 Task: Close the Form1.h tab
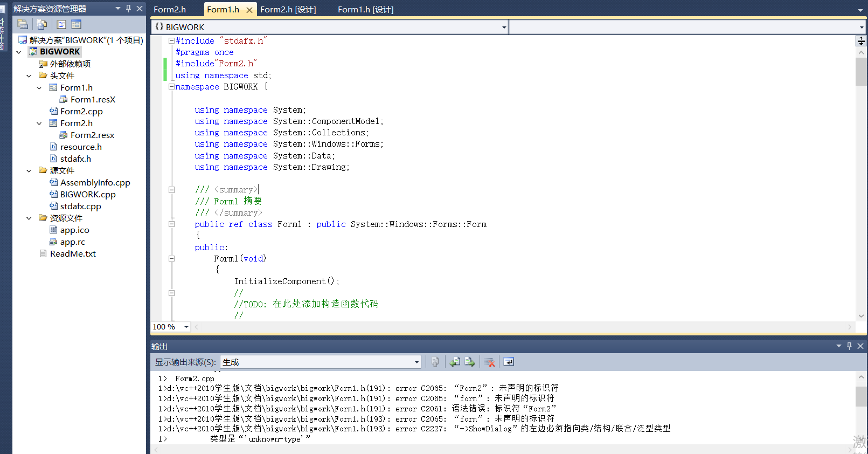(249, 10)
